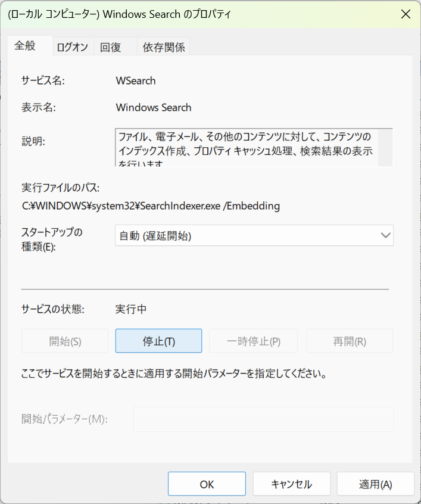The height and width of the screenshot is (504, 421).
Task: Open the 回復 tab
Action: coord(116,47)
